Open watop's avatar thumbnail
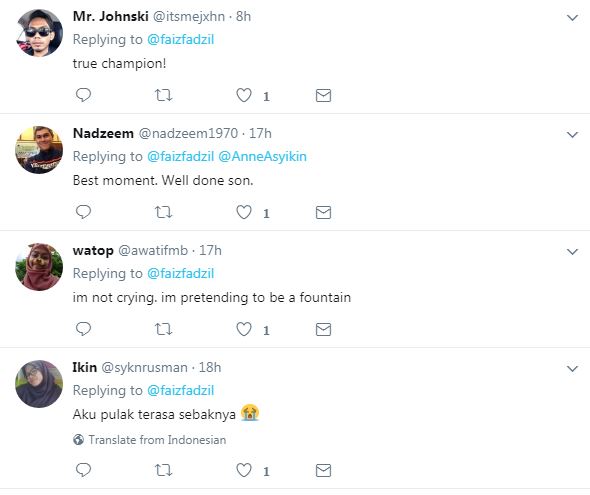The width and height of the screenshot is (590, 495). tap(39, 267)
